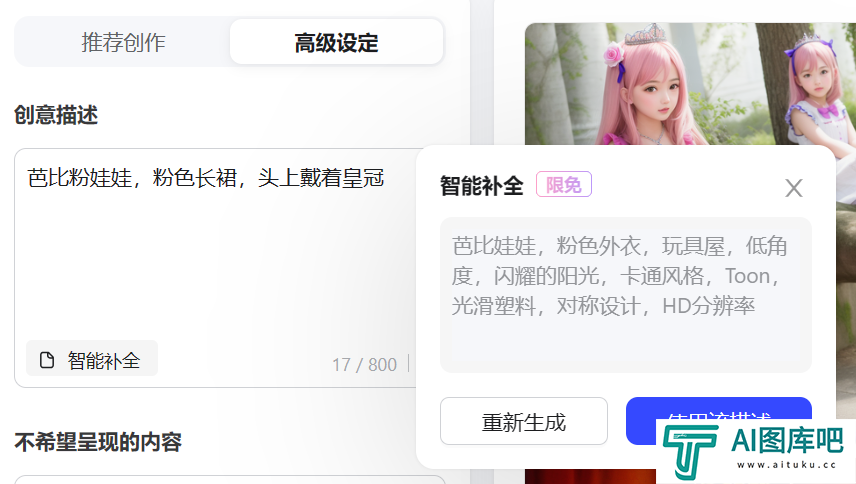This screenshot has height=484, width=856.
Task: Select the 高级设定 tab
Action: pos(336,42)
